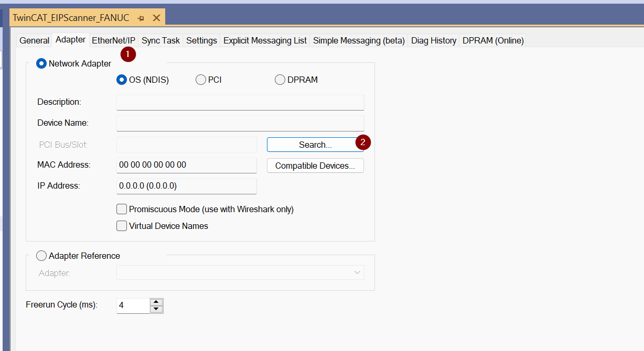The width and height of the screenshot is (644, 351).
Task: Switch to the EtherNet/IP tab
Action: click(114, 40)
